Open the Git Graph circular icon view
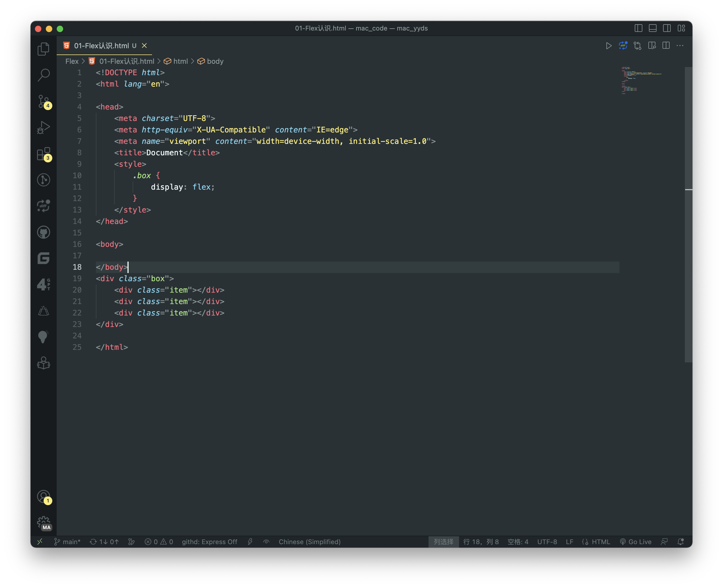 tap(43, 180)
